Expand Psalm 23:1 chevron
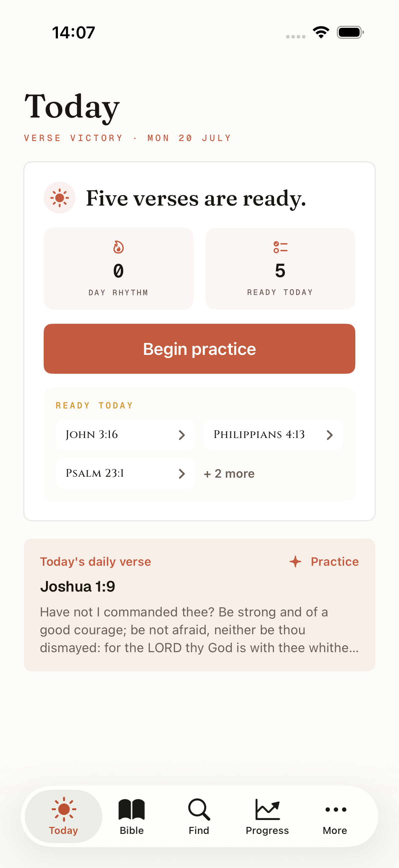The width and height of the screenshot is (399, 868). 182,474
